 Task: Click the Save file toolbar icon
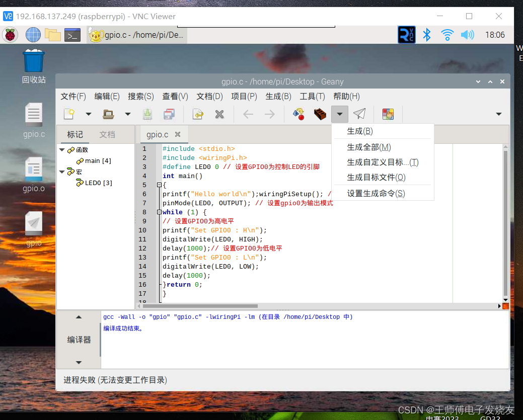[147, 114]
